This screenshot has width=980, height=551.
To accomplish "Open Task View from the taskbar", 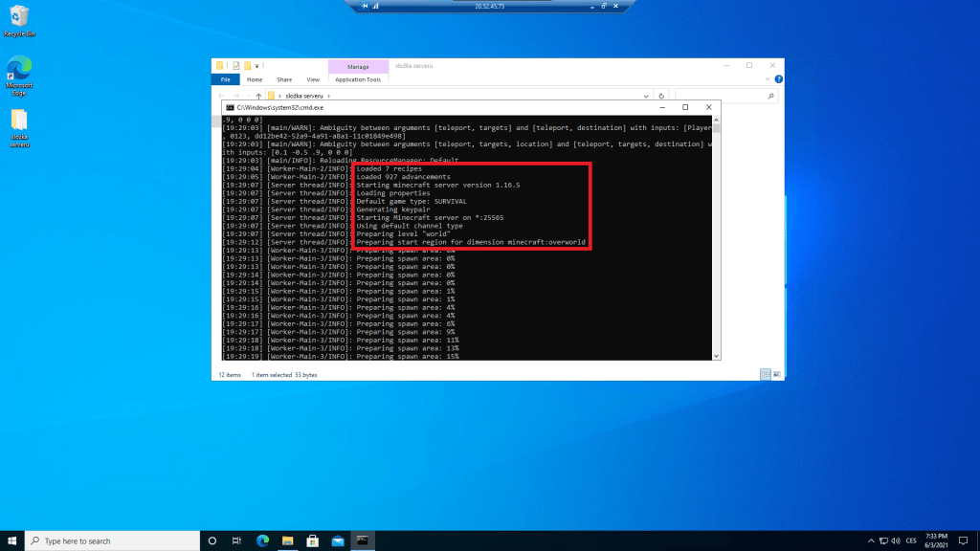I will coord(237,541).
